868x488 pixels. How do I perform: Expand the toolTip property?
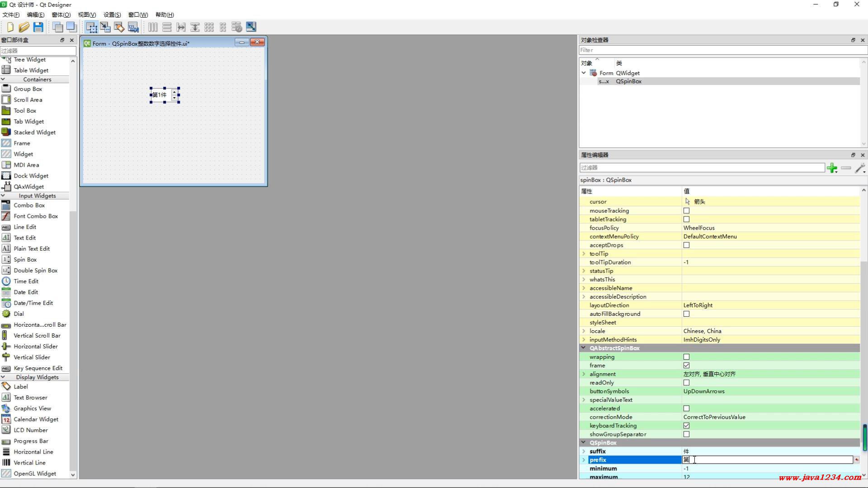(584, 254)
